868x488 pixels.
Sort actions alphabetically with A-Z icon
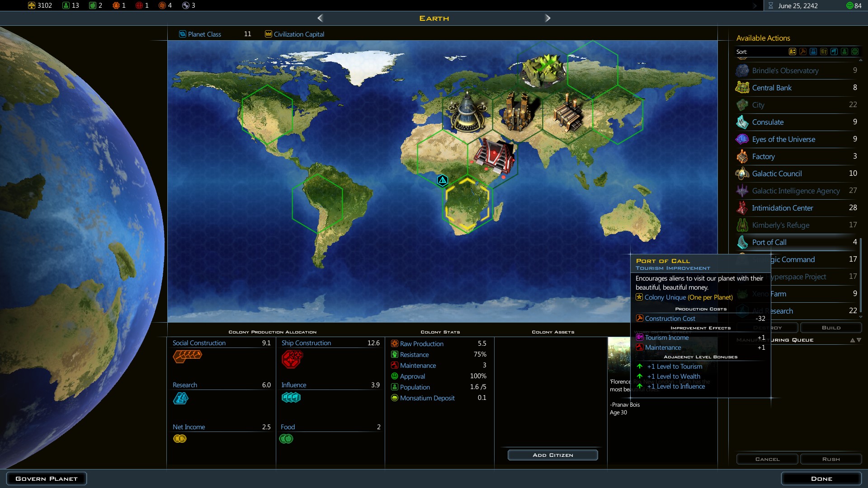(x=793, y=52)
